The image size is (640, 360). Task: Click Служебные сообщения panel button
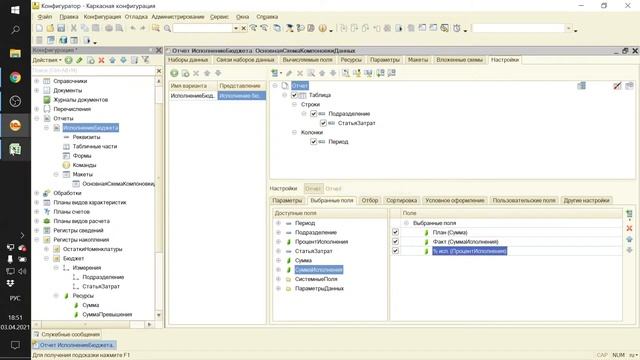tap(67, 334)
